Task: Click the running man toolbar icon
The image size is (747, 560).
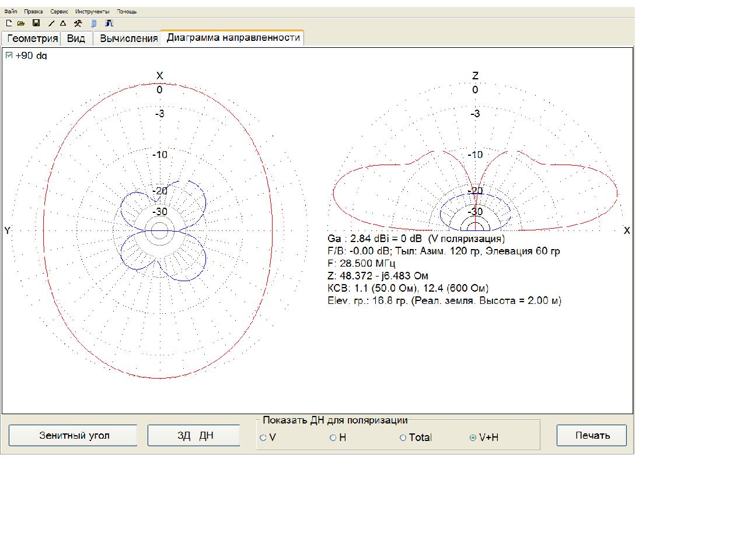Action: pyautogui.click(x=78, y=23)
